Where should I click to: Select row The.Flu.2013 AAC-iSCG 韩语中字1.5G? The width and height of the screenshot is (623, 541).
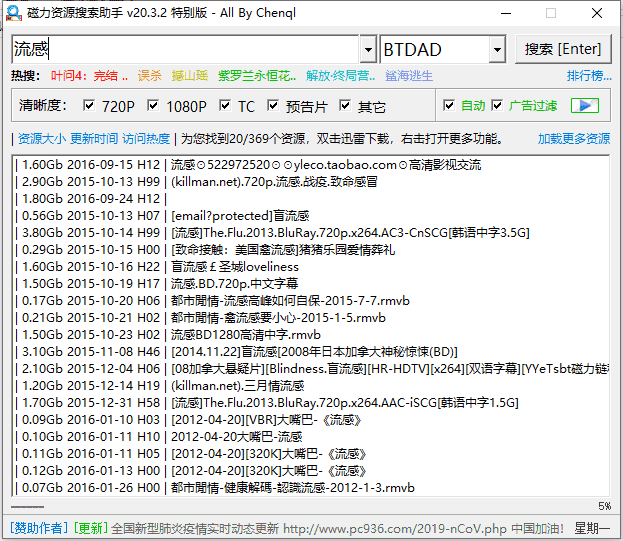pyautogui.click(x=311, y=403)
